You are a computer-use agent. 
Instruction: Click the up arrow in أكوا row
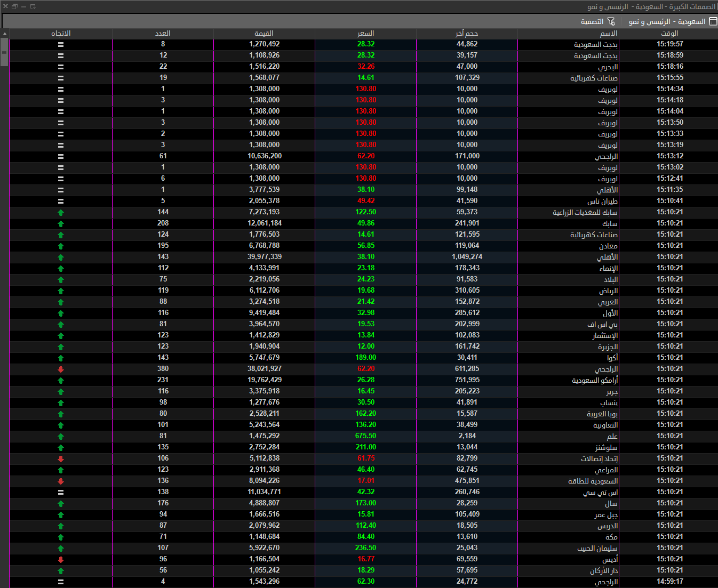pos(61,358)
